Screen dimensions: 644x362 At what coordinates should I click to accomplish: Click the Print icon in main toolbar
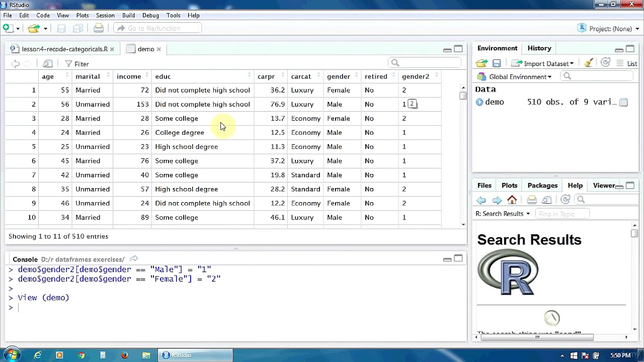click(99, 28)
